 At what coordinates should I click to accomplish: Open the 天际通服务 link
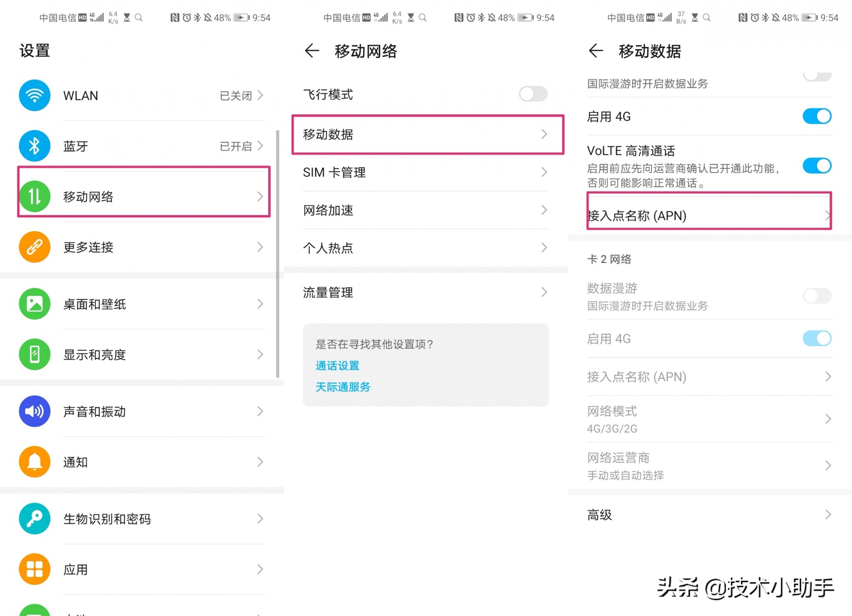342,387
